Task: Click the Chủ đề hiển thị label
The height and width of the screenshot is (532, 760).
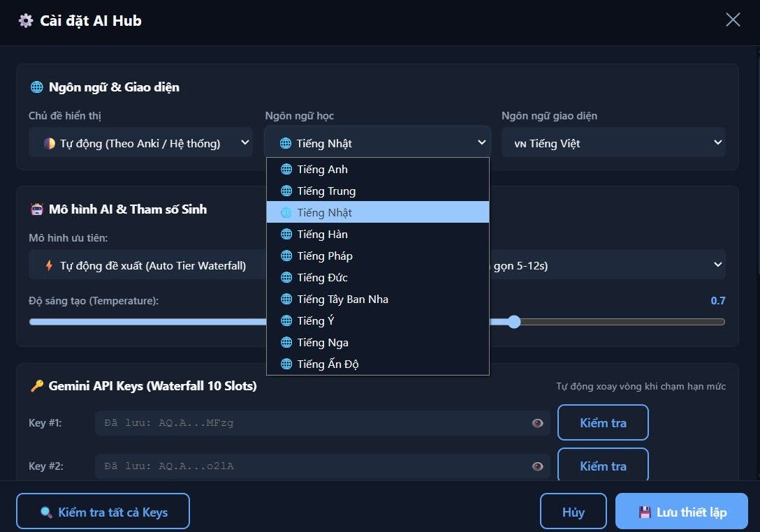Action: coord(65,116)
